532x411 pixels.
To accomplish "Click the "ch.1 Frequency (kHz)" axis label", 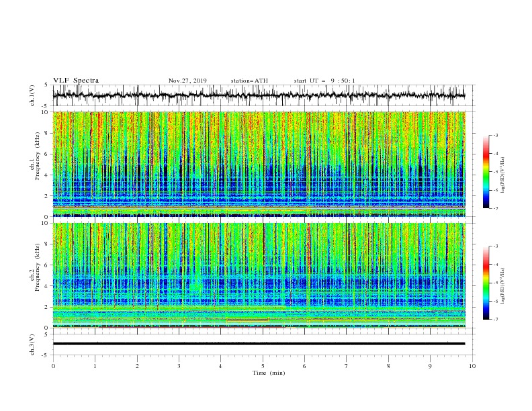I will click(x=36, y=156).
